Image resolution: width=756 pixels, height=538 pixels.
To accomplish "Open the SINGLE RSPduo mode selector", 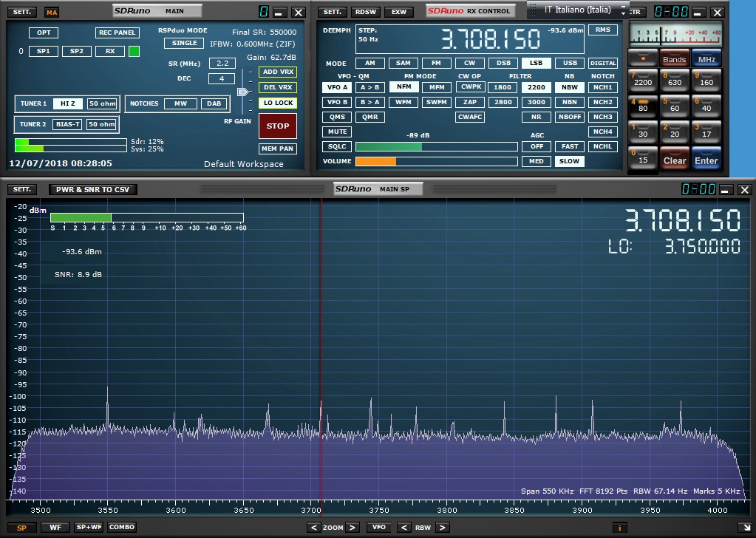I will click(x=184, y=43).
